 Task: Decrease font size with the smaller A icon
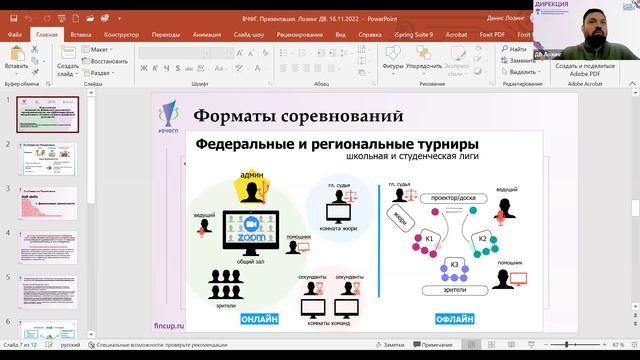(x=251, y=53)
